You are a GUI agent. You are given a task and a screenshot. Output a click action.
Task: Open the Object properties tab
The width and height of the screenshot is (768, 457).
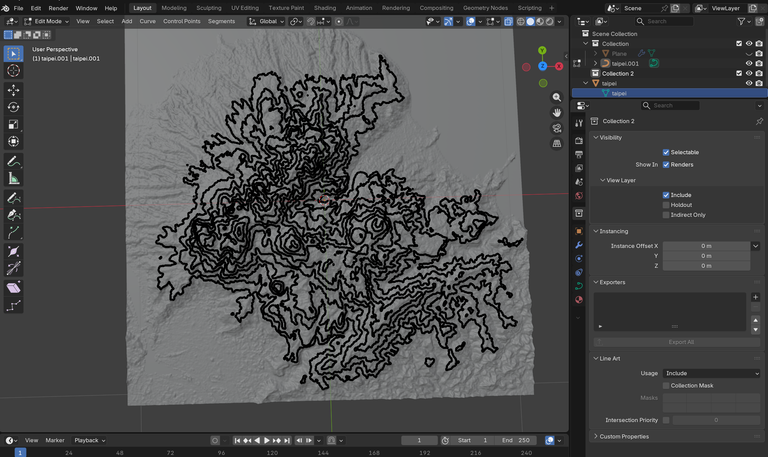[x=579, y=231]
